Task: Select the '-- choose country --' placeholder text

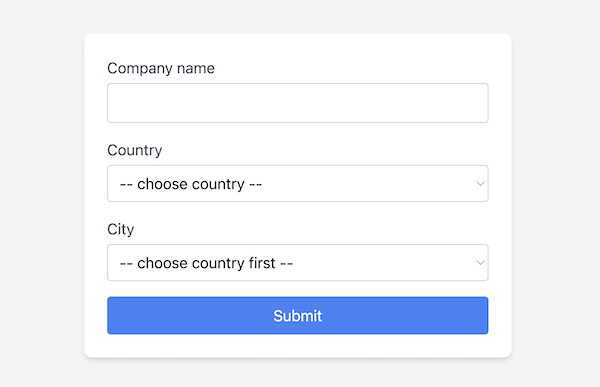Action: pyautogui.click(x=191, y=184)
